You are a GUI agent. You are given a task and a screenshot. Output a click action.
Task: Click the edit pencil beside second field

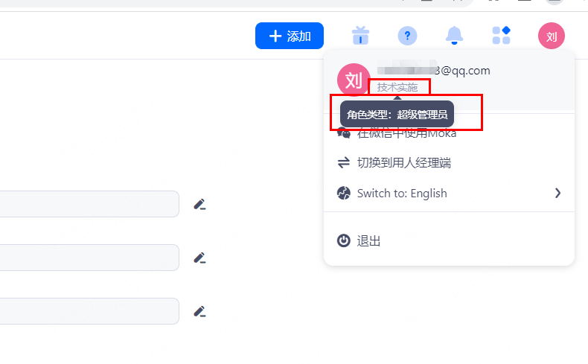[199, 258]
